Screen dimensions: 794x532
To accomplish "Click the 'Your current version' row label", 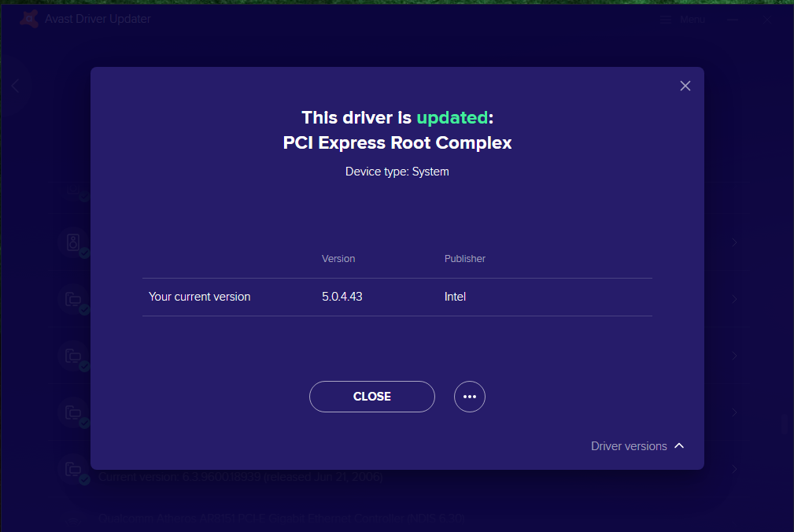I will pos(200,297).
